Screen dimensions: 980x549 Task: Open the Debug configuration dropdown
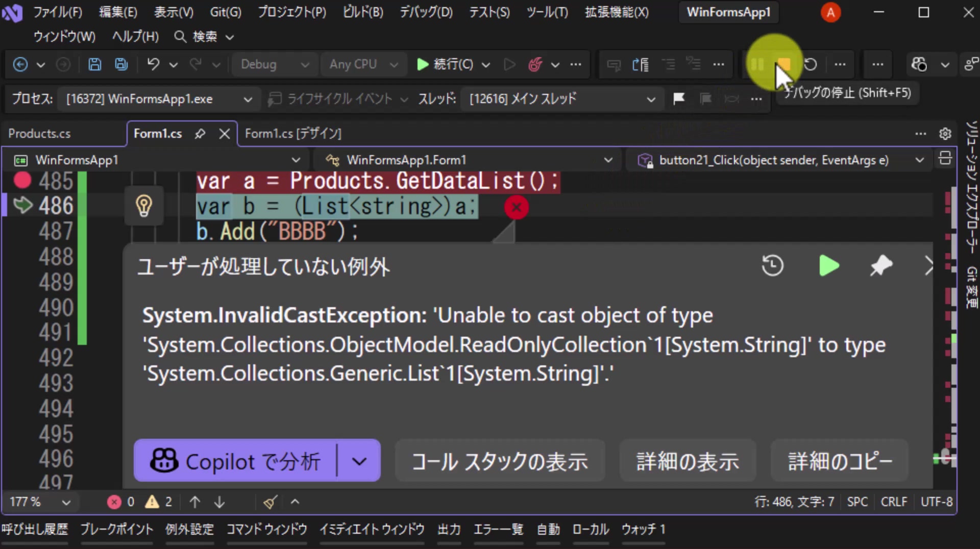pos(276,64)
